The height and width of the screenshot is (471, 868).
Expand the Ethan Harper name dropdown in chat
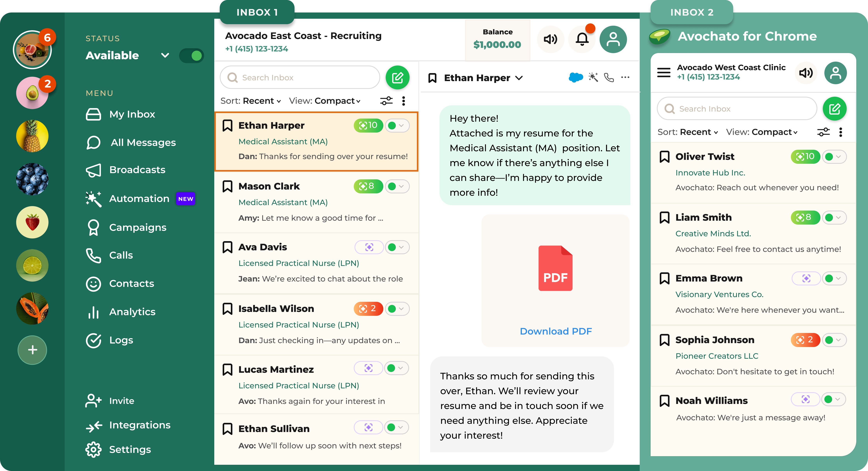point(519,78)
